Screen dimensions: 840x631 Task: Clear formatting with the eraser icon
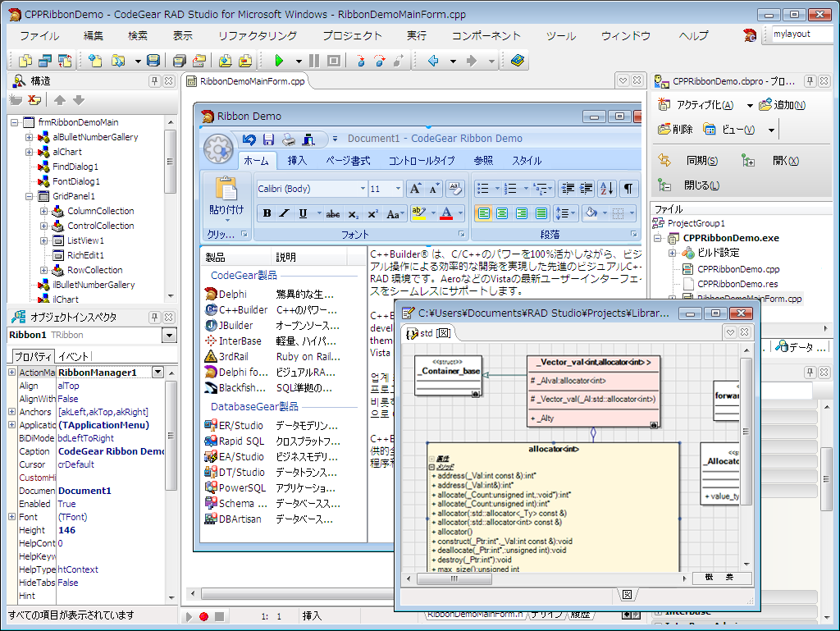click(454, 189)
